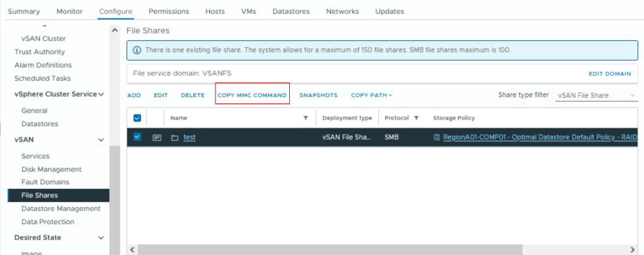This screenshot has height=255, width=644.
Task: Uncheck the test file share row checkbox
Action: [137, 137]
